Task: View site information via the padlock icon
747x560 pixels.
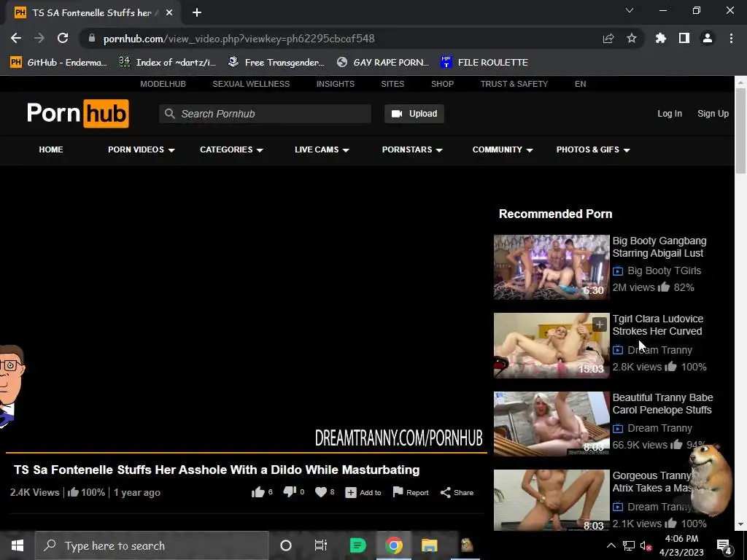Action: (x=92, y=38)
